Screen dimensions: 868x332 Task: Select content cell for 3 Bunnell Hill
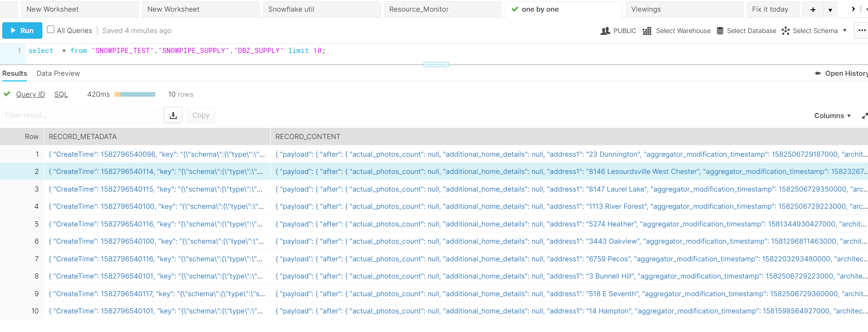click(x=569, y=276)
